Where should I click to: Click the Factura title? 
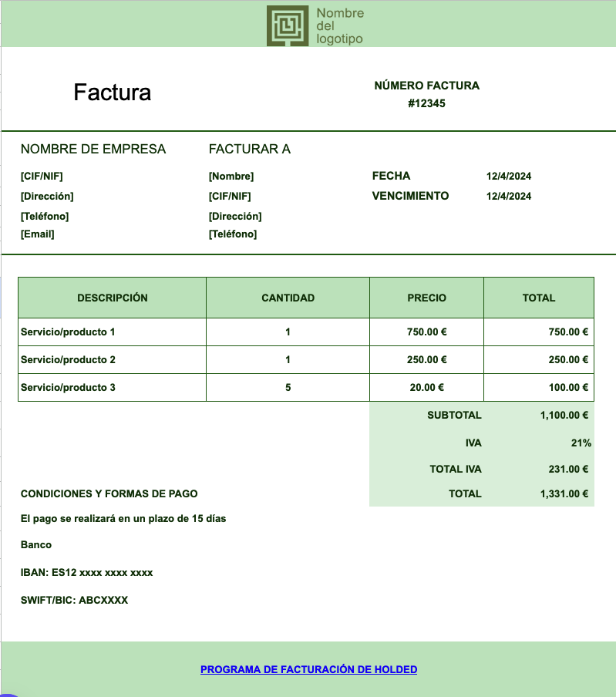[113, 93]
